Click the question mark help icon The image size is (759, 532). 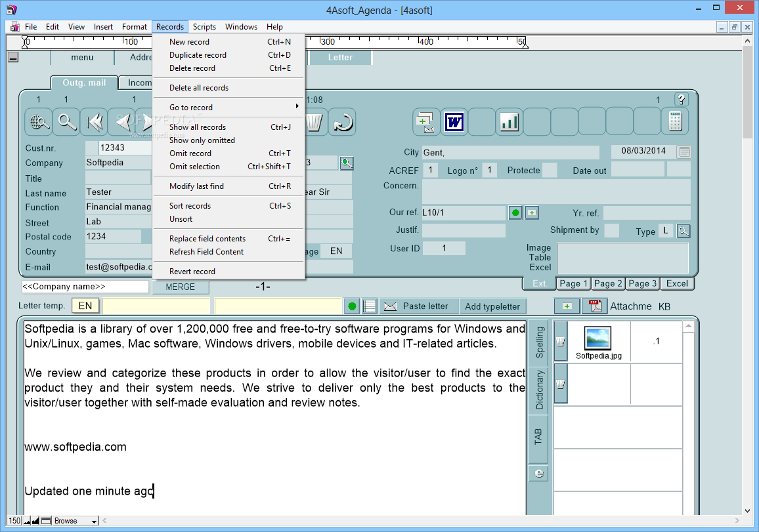coord(682,100)
